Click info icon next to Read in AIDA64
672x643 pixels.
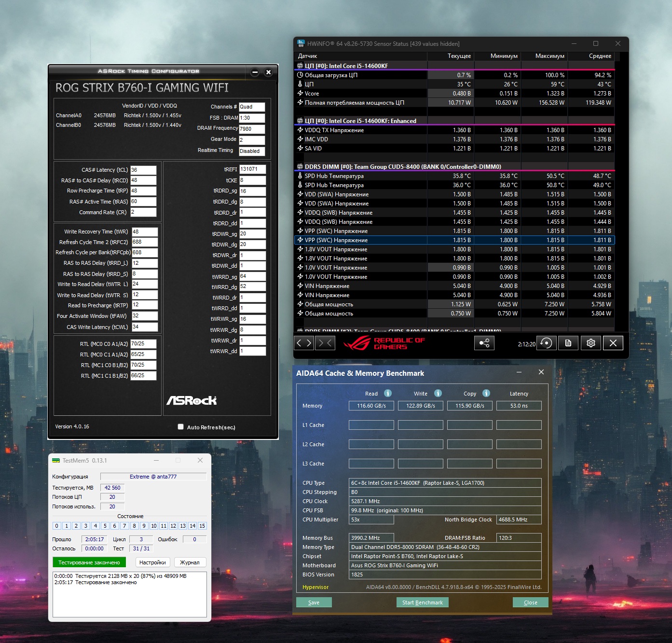[388, 393]
